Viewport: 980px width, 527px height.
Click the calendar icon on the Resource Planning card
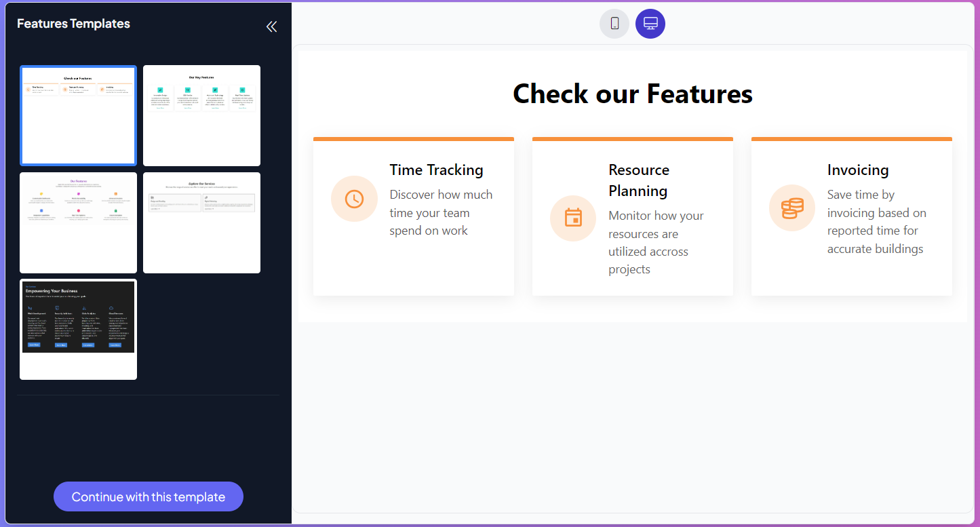[572, 218]
